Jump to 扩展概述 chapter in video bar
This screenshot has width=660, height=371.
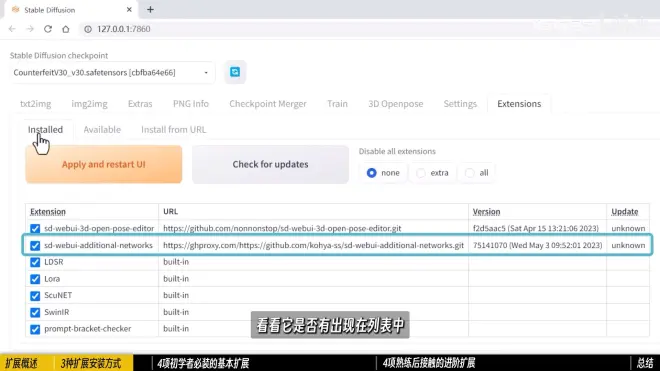coord(21,363)
